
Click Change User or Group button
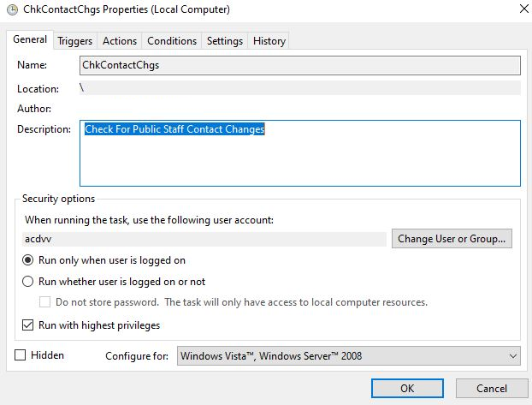(x=452, y=239)
